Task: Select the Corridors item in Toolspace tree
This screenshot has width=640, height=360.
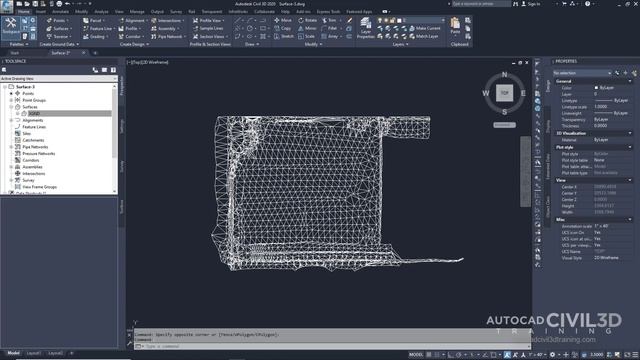Action: pos(31,160)
